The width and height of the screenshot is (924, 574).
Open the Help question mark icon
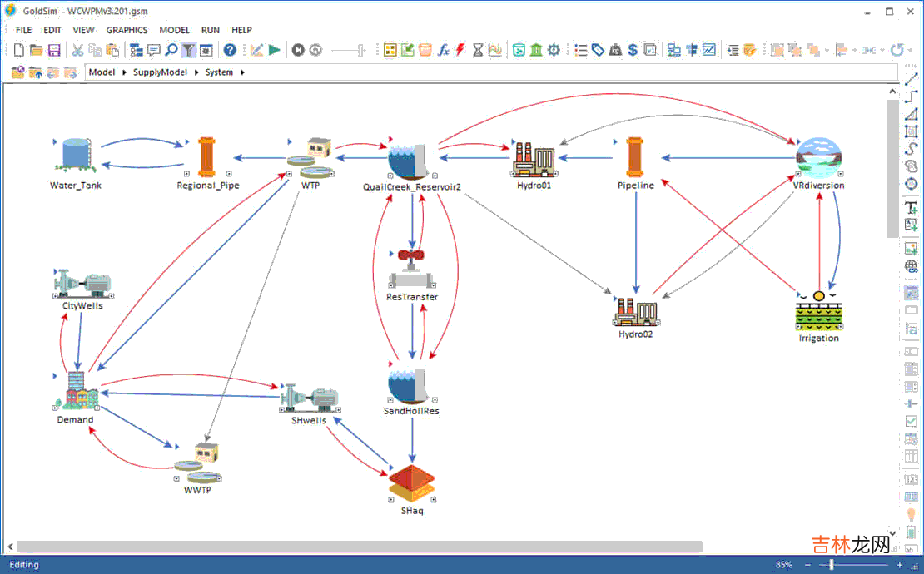[230, 50]
